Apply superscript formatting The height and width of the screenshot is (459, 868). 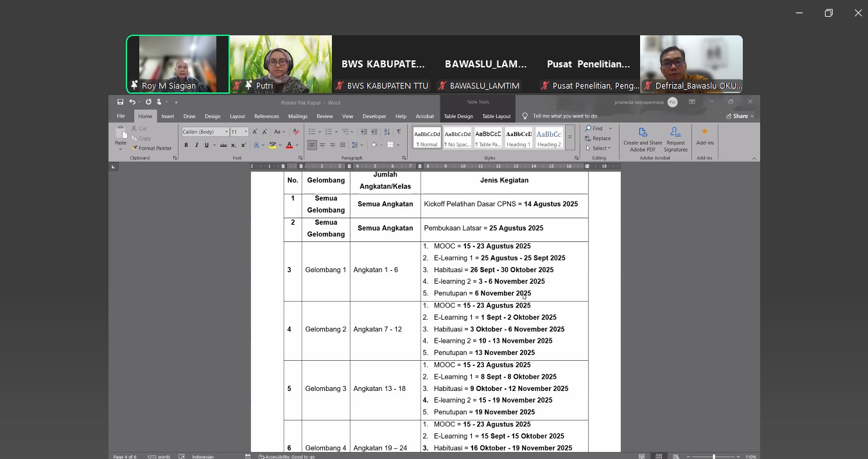pyautogui.click(x=244, y=145)
